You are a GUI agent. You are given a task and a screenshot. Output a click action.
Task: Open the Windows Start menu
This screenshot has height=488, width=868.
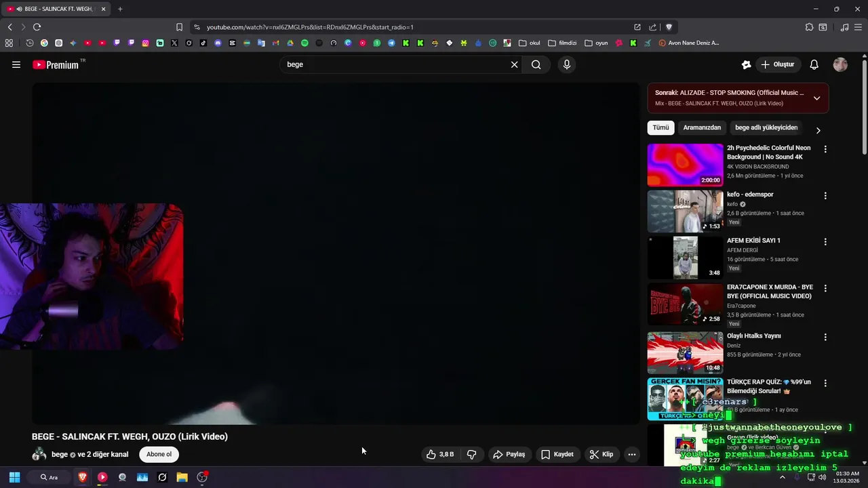tap(14, 477)
